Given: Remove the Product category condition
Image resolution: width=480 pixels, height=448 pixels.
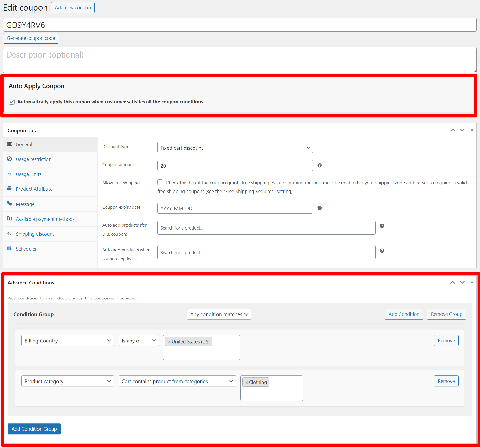Looking at the screenshot, I should point(446,381).
